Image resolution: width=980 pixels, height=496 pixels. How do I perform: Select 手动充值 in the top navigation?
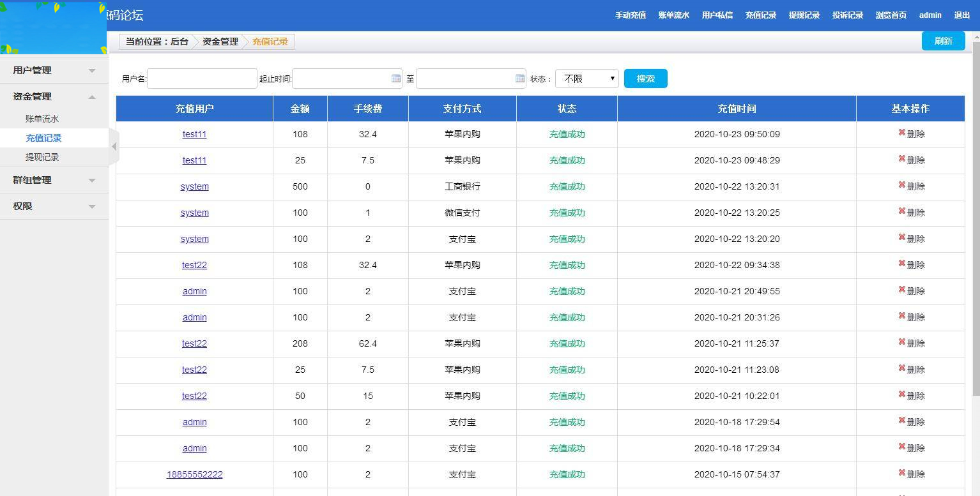pyautogui.click(x=631, y=15)
